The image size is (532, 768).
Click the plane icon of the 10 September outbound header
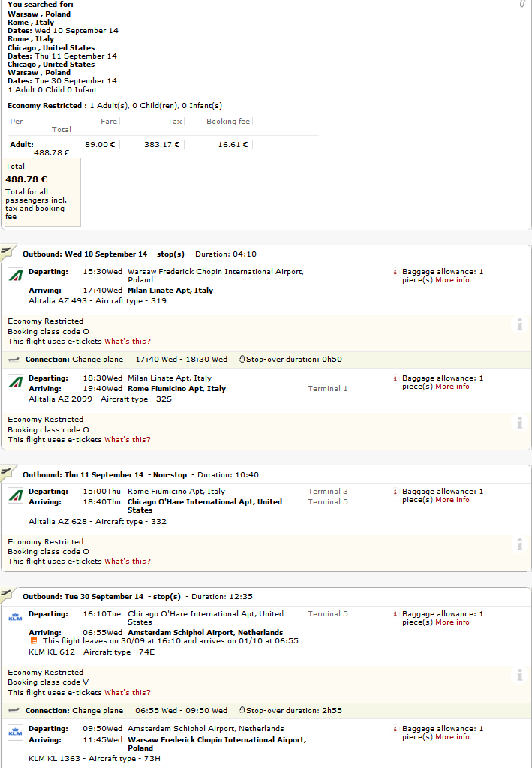point(6,251)
